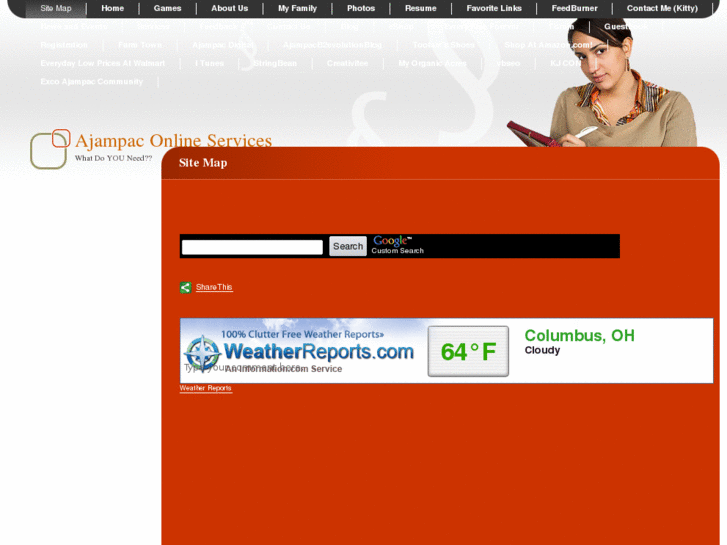
Task: Click the Google Custom Search logo
Action: pos(397,244)
